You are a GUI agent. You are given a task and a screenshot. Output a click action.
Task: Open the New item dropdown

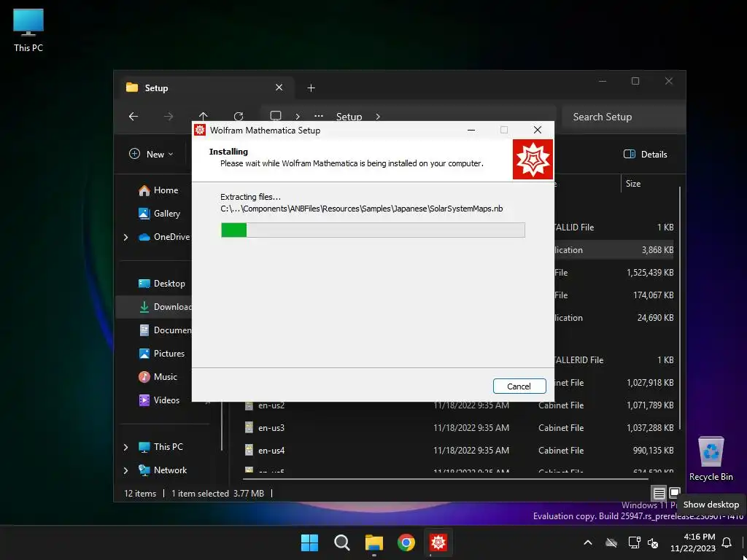tap(151, 155)
